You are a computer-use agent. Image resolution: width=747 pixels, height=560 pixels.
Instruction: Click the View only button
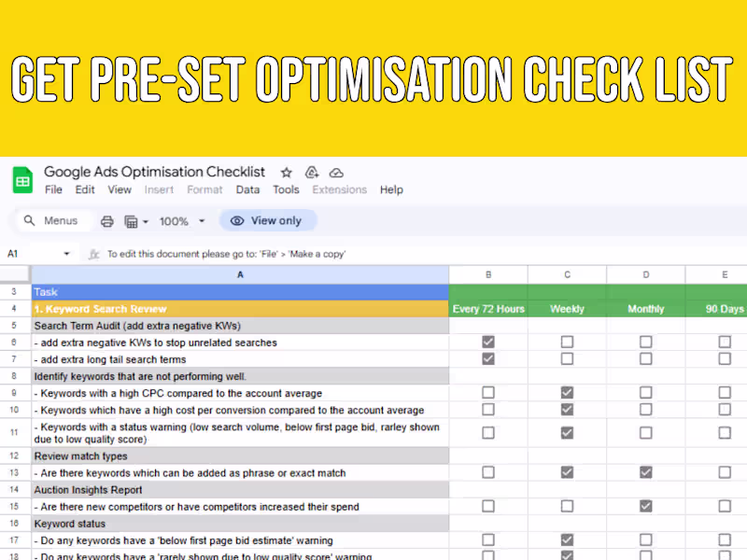(x=268, y=220)
